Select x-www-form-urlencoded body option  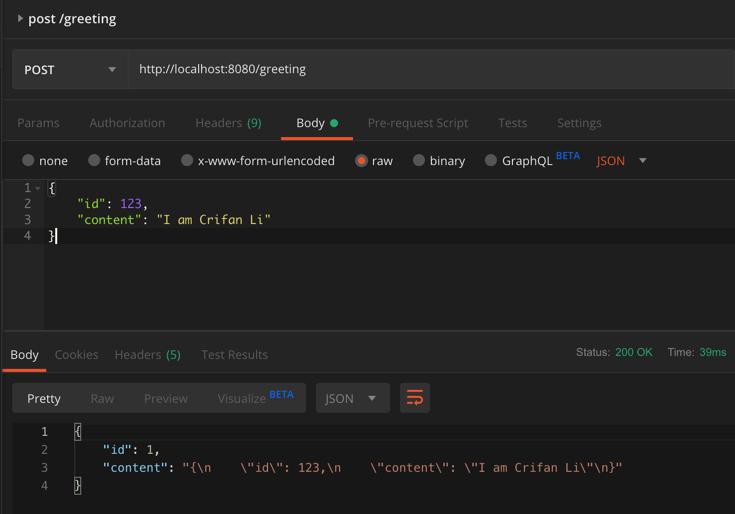pyautogui.click(x=187, y=160)
